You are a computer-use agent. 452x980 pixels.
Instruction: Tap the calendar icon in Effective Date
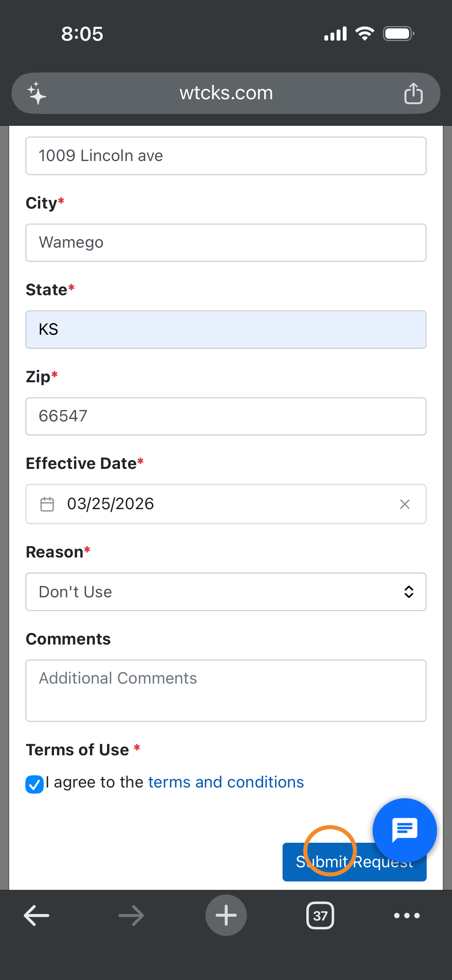tap(47, 504)
